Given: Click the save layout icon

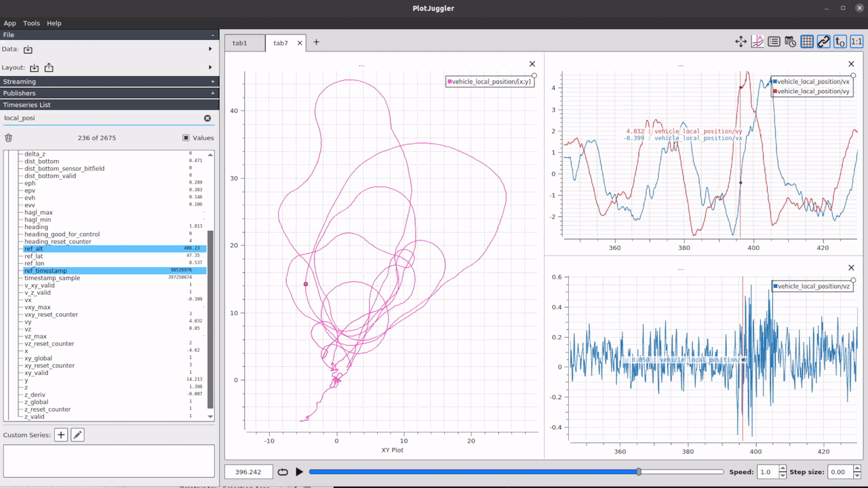Looking at the screenshot, I should pyautogui.click(x=49, y=68).
